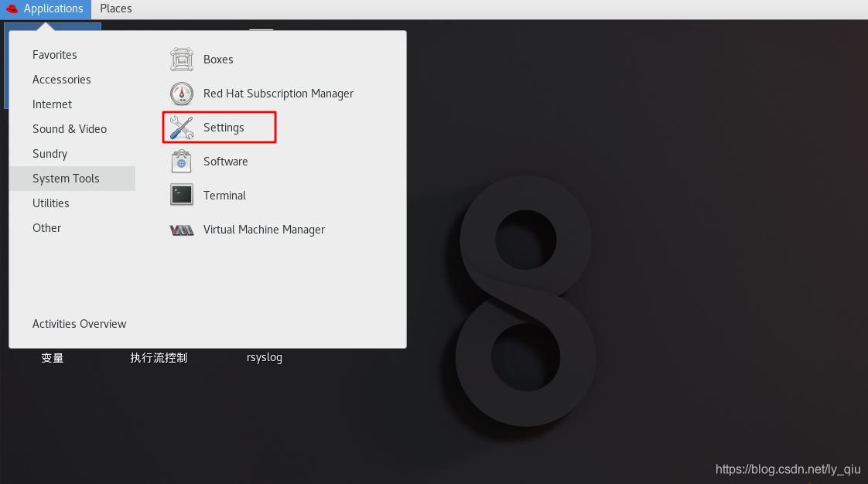Image resolution: width=868 pixels, height=484 pixels.
Task: Click the Software label
Action: coord(225,162)
